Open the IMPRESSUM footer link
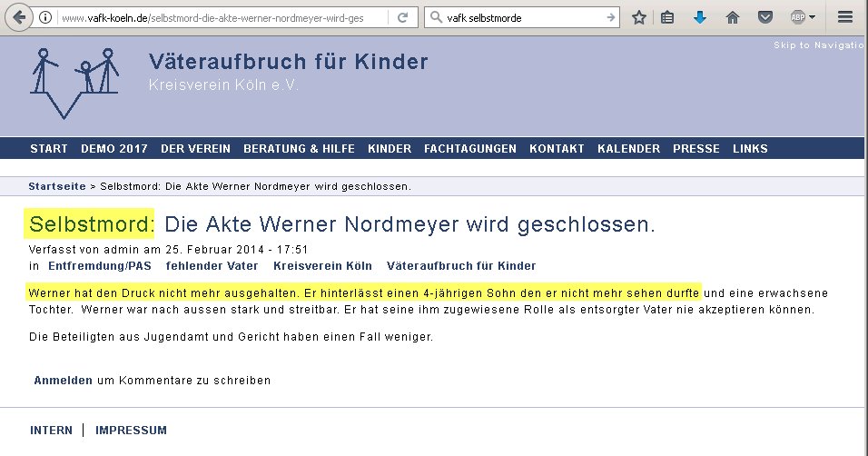868x456 pixels. click(x=131, y=430)
